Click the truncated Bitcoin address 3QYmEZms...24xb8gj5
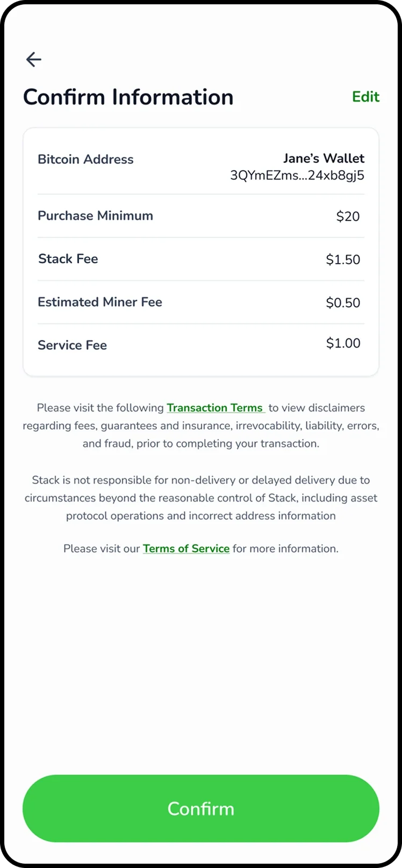This screenshot has height=868, width=402. click(x=297, y=175)
